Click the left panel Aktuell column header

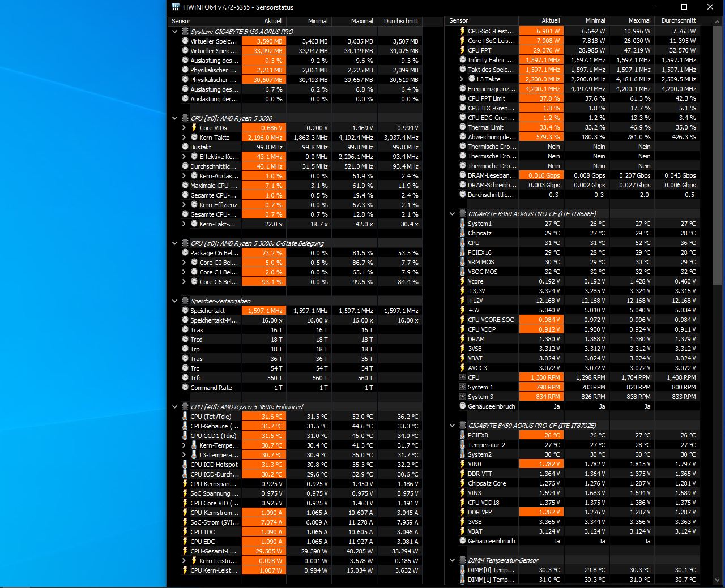(x=263, y=21)
